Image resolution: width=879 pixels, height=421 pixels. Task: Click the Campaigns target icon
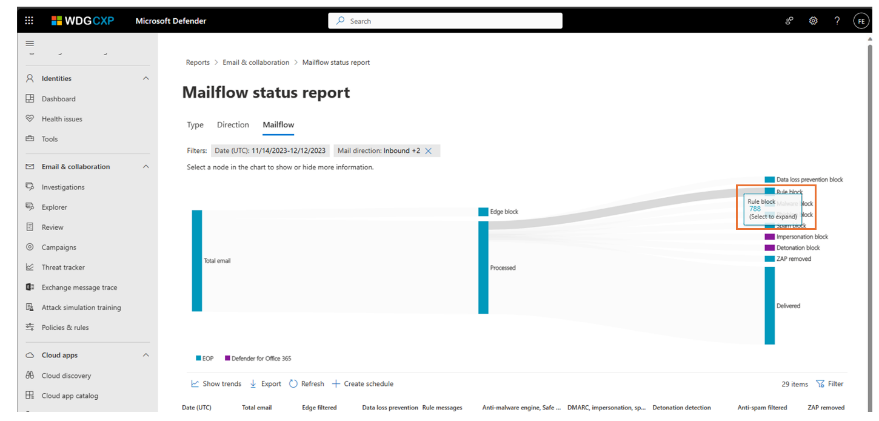30,247
